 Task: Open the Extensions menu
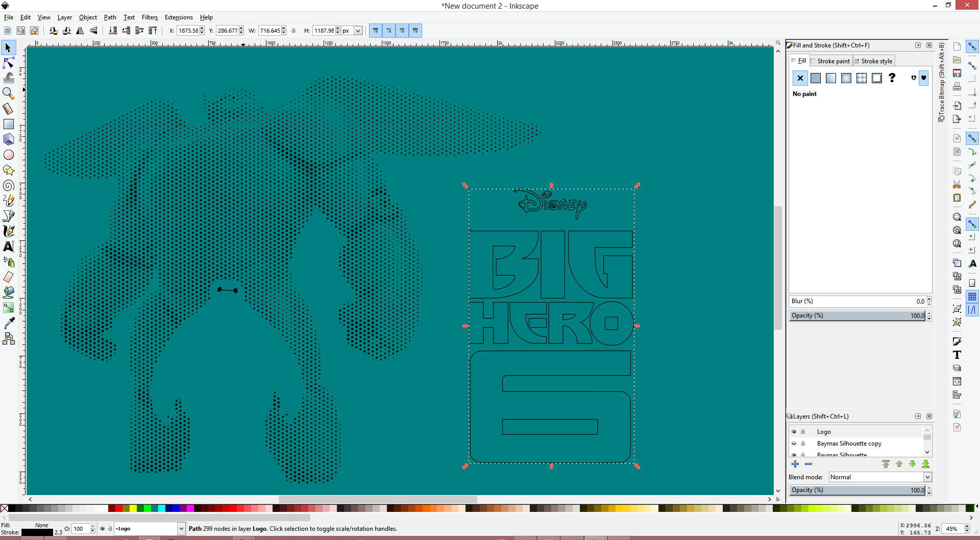(179, 17)
